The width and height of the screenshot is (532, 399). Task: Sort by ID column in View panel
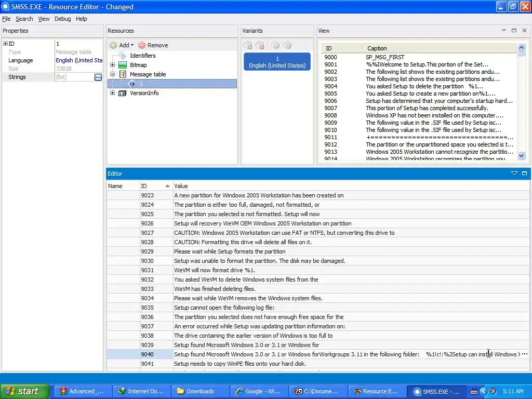click(341, 48)
